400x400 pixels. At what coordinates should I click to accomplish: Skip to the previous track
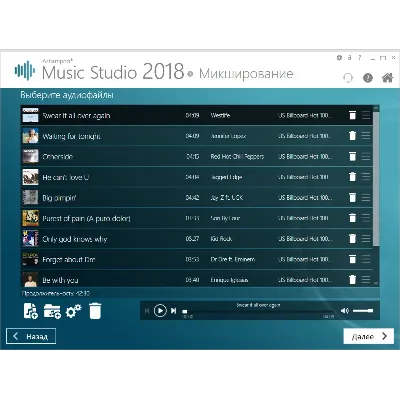[x=147, y=311]
